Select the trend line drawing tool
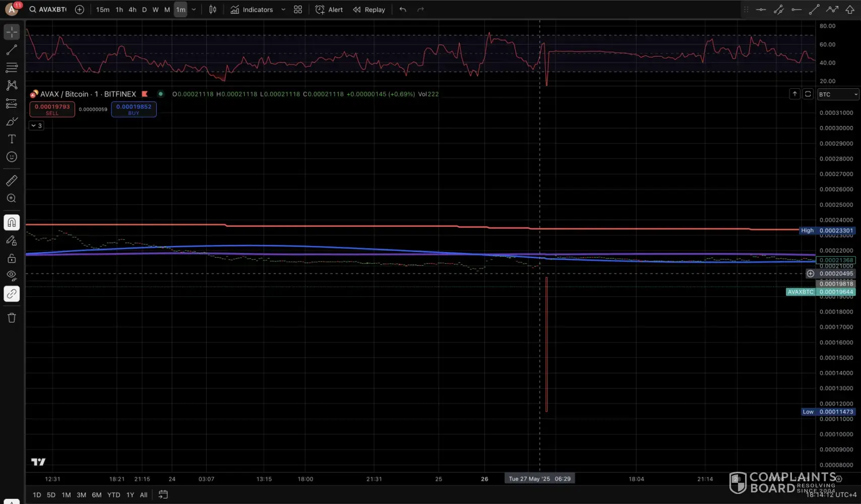861x504 pixels. [x=12, y=49]
